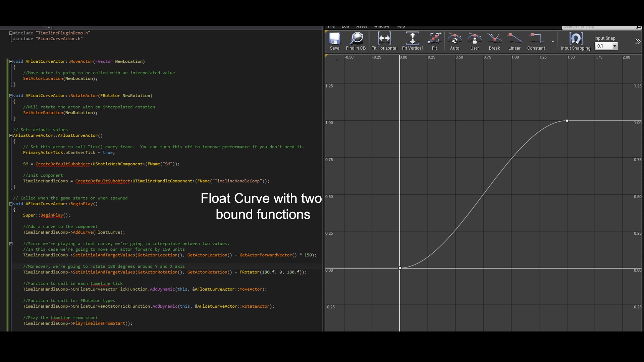
Task: Expand the Constant mode dropdown arrow
Action: click(553, 41)
